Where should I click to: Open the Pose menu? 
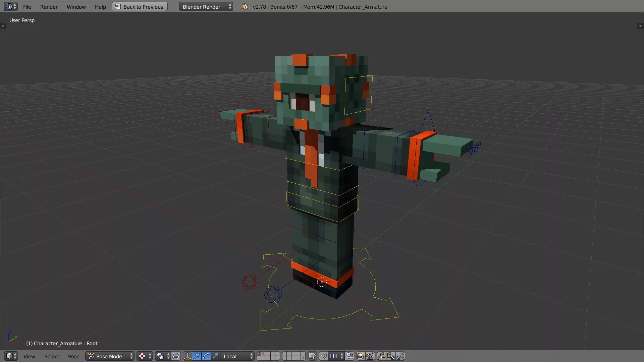click(74, 356)
